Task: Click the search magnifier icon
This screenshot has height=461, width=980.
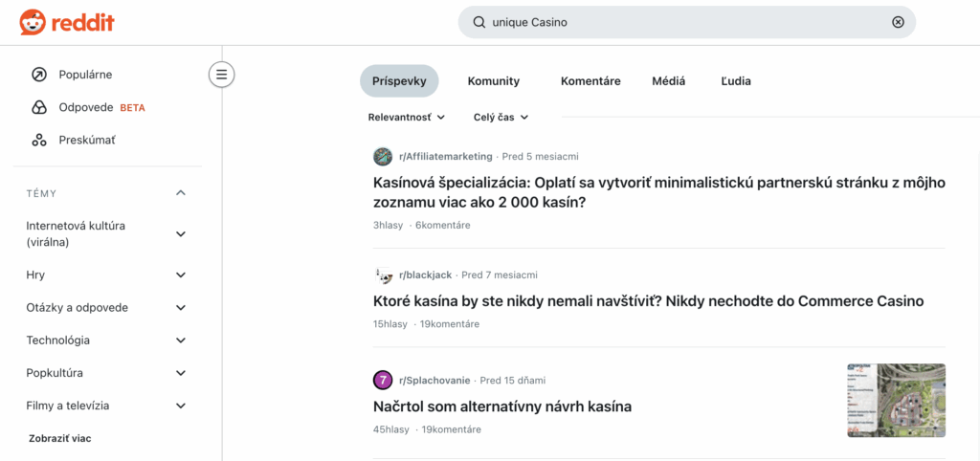Action: 479,22
